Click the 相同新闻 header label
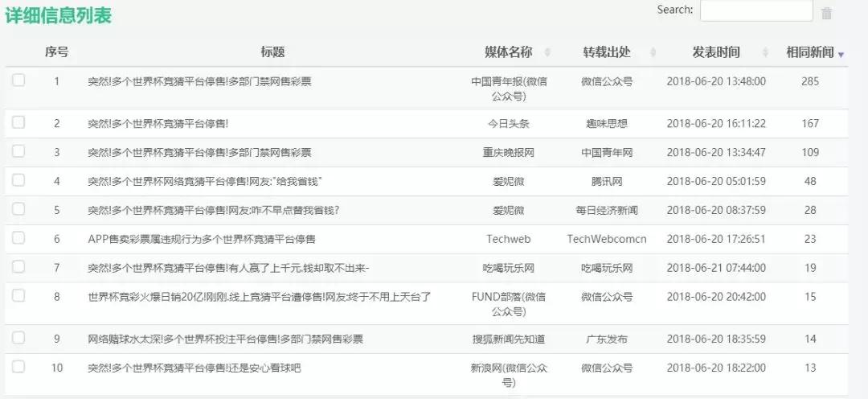This screenshot has width=868, height=399. pos(810,52)
